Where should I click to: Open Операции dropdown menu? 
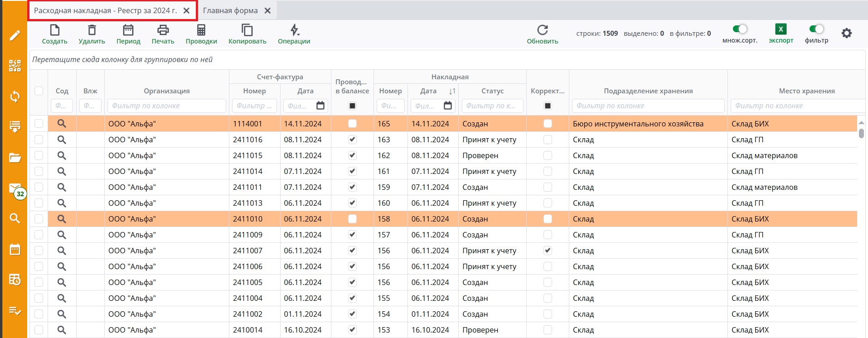coord(294,30)
